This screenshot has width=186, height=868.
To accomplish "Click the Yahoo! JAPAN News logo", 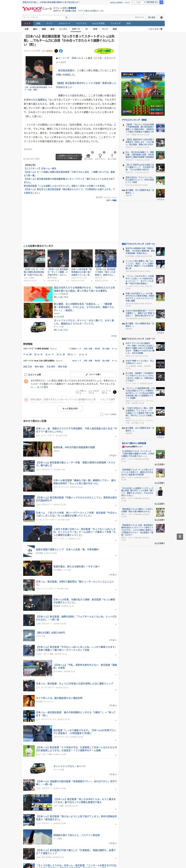I will [x=37, y=9].
